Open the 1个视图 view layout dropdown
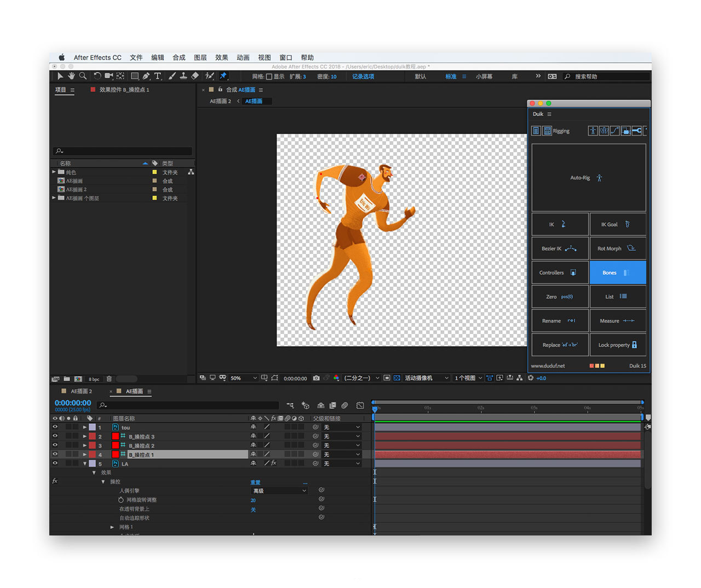701x588 pixels. click(468, 378)
